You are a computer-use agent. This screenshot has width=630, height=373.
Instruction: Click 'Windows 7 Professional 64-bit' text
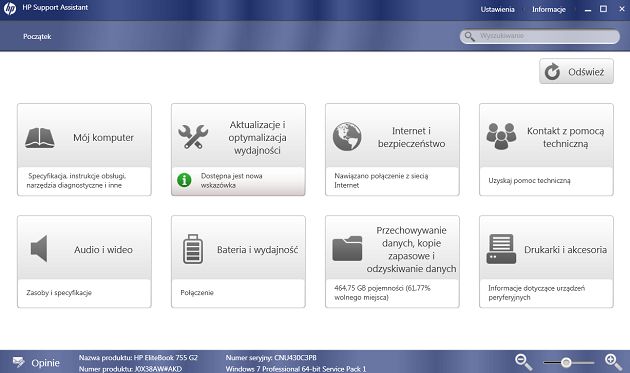tap(296, 369)
